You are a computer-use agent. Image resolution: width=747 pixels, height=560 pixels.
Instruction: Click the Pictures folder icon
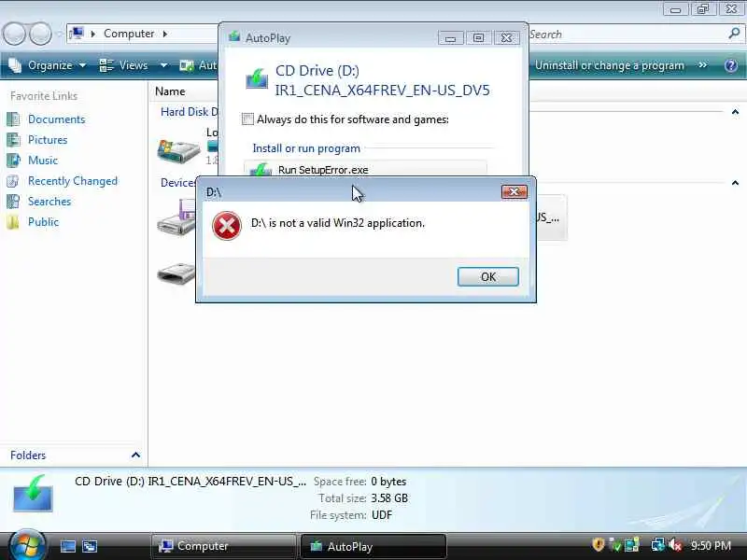coord(13,139)
